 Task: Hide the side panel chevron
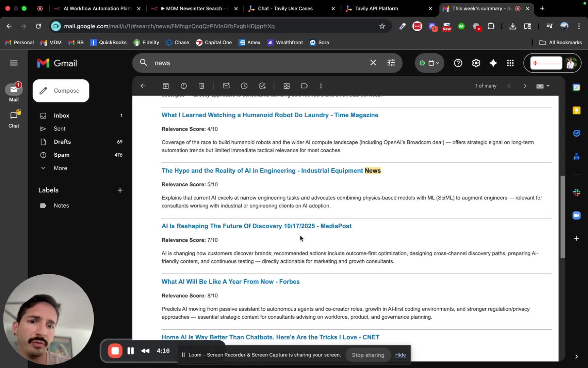(x=576, y=356)
